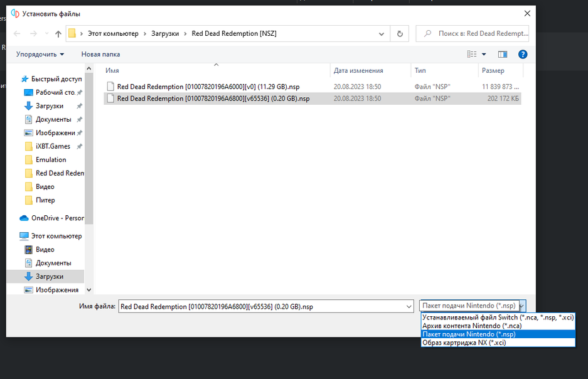This screenshot has width=588, height=379.
Task: Go up one folder level
Action: [x=58, y=34]
